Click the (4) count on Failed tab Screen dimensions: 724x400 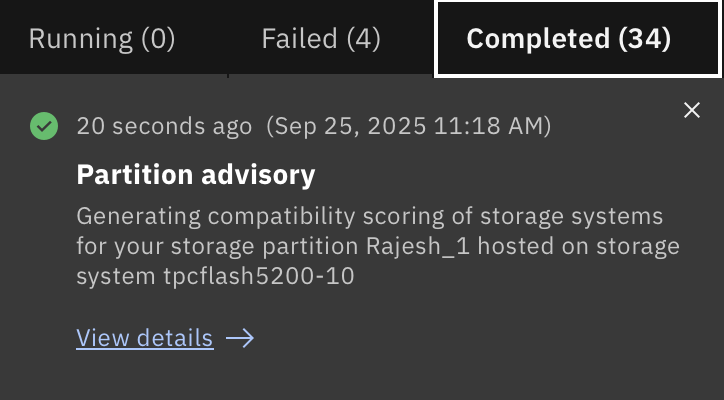pyautogui.click(x=363, y=39)
